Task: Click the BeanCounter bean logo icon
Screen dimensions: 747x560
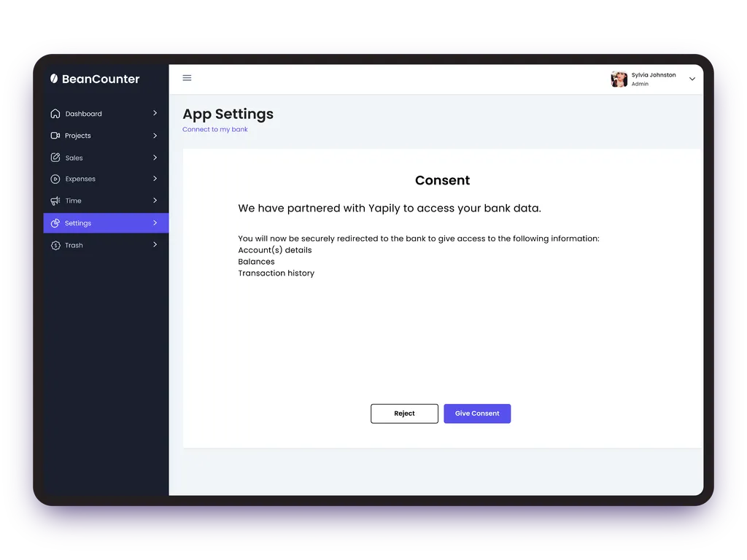Action: click(x=54, y=79)
